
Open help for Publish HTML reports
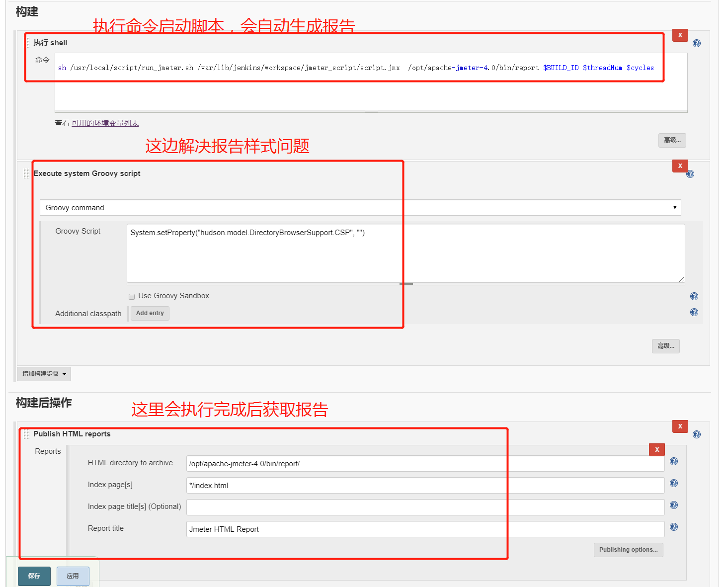tap(697, 434)
